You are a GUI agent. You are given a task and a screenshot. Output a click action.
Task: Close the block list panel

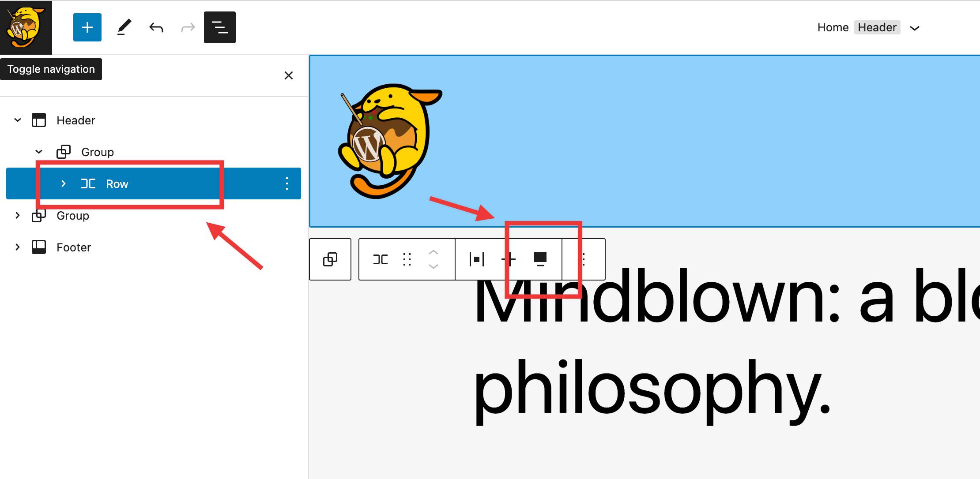[287, 75]
